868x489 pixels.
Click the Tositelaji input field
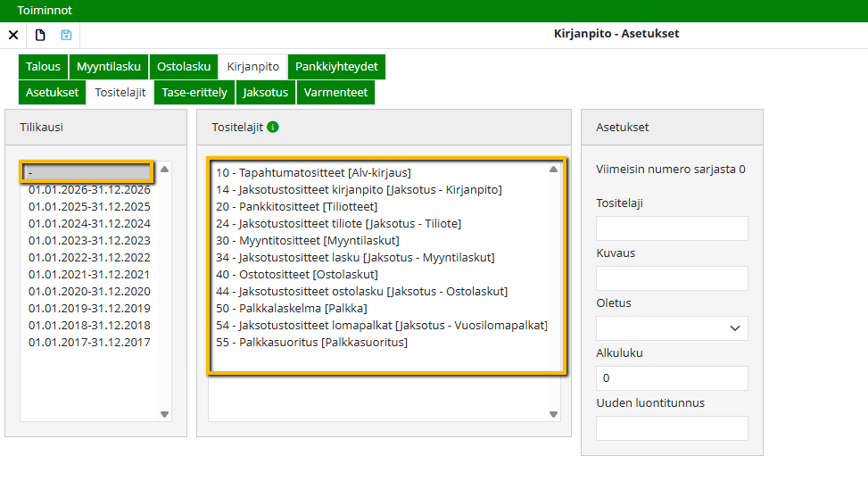(x=672, y=228)
